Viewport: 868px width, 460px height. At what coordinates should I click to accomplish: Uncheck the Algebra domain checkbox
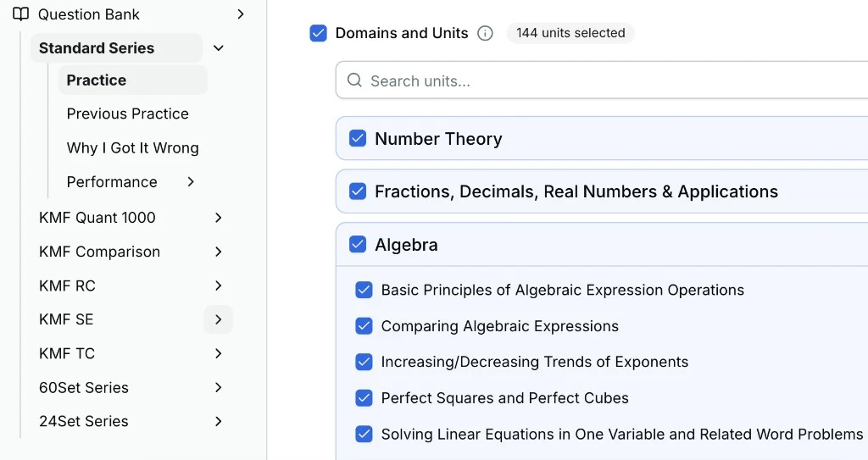[358, 244]
